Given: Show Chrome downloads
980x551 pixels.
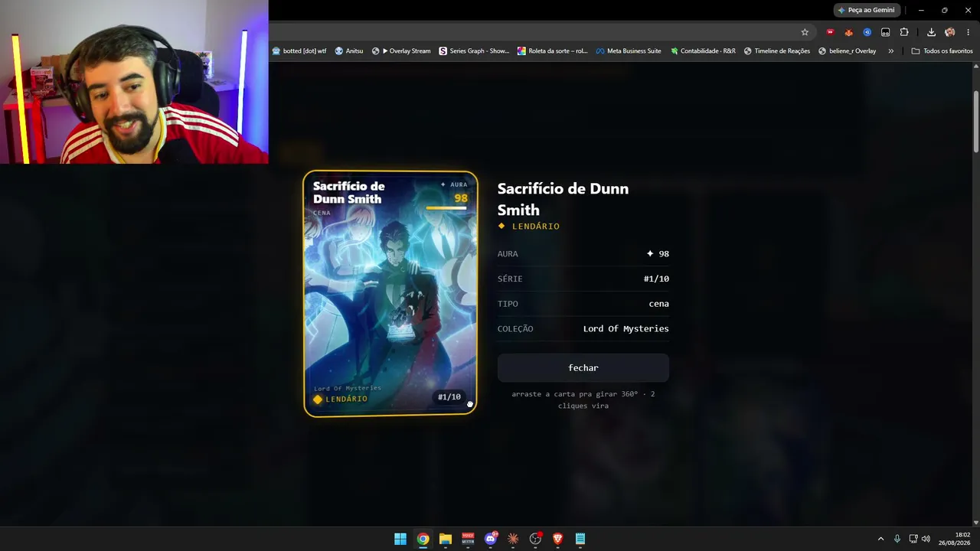Looking at the screenshot, I should pyautogui.click(x=931, y=32).
